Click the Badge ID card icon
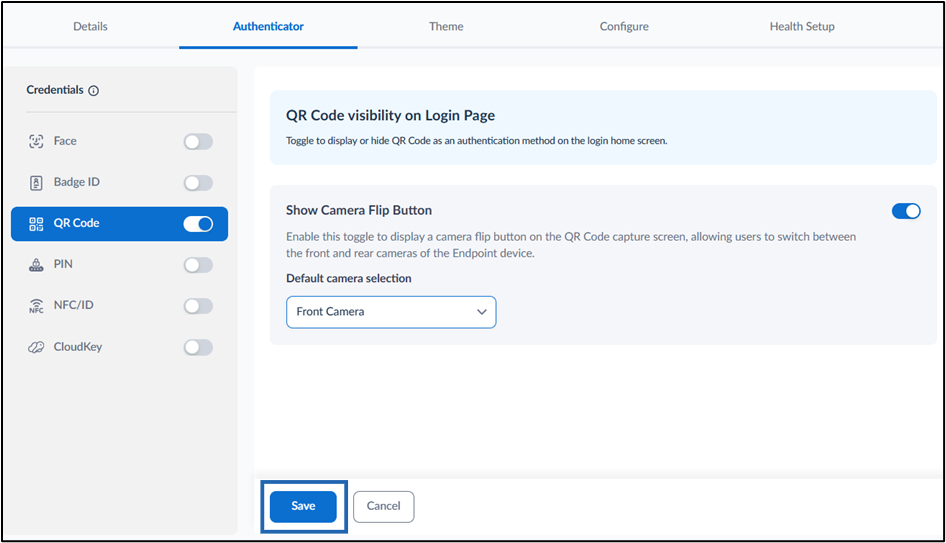Screen dimensions: 946x543 coord(36,183)
